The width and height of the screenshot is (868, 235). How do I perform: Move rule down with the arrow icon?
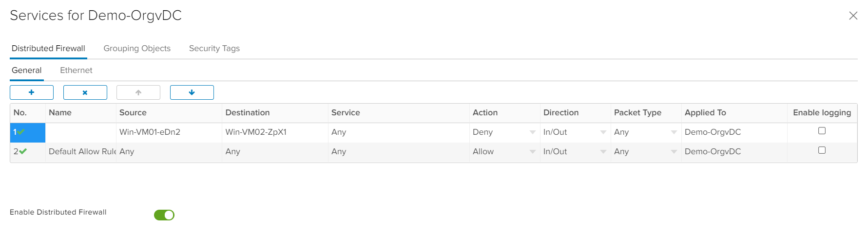point(192,92)
